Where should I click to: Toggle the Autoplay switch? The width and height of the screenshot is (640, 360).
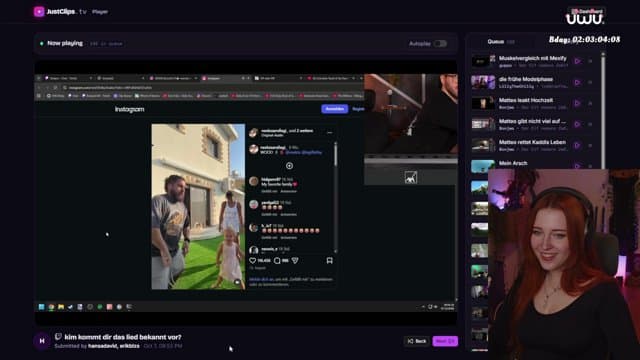[440, 44]
